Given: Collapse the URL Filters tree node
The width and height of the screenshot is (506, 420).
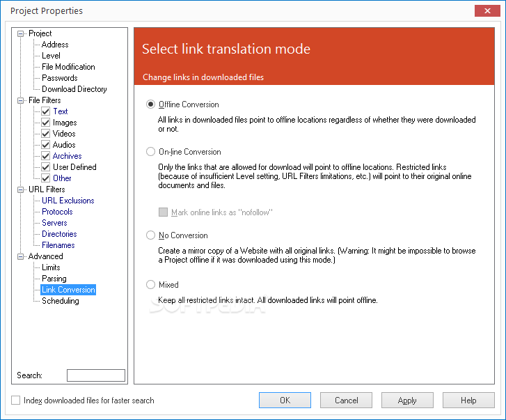Looking at the screenshot, I should 21,189.
